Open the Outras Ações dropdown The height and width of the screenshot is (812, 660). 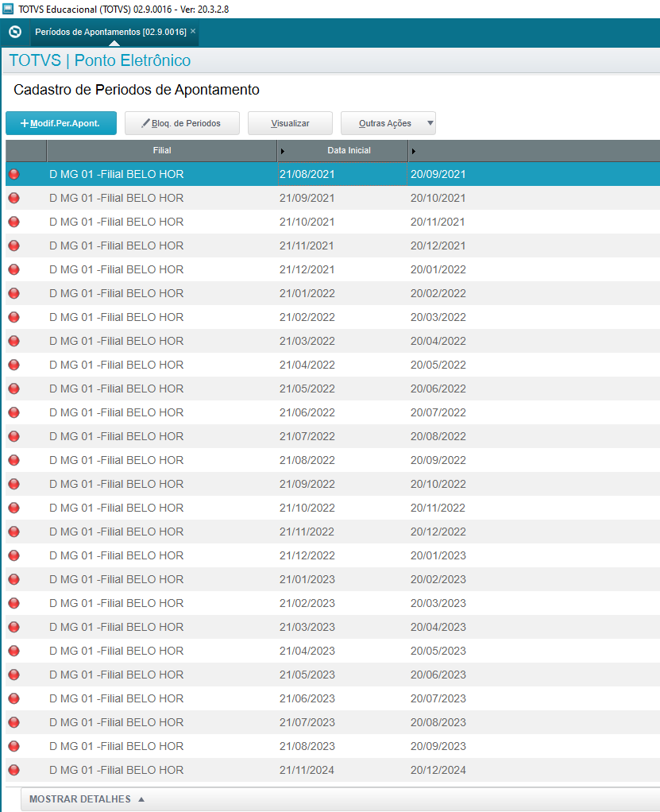pyautogui.click(x=388, y=123)
